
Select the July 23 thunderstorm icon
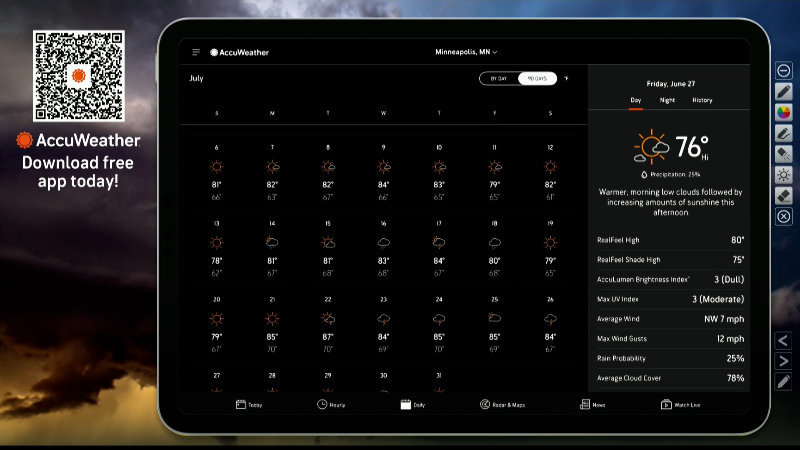point(383,319)
